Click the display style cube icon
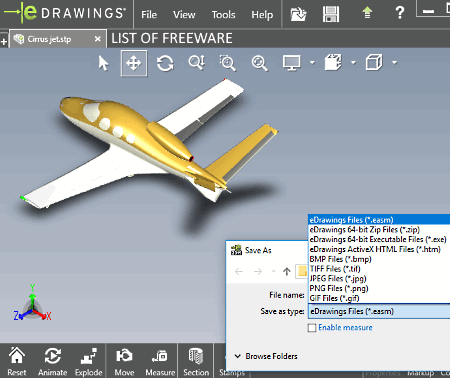 tap(374, 62)
